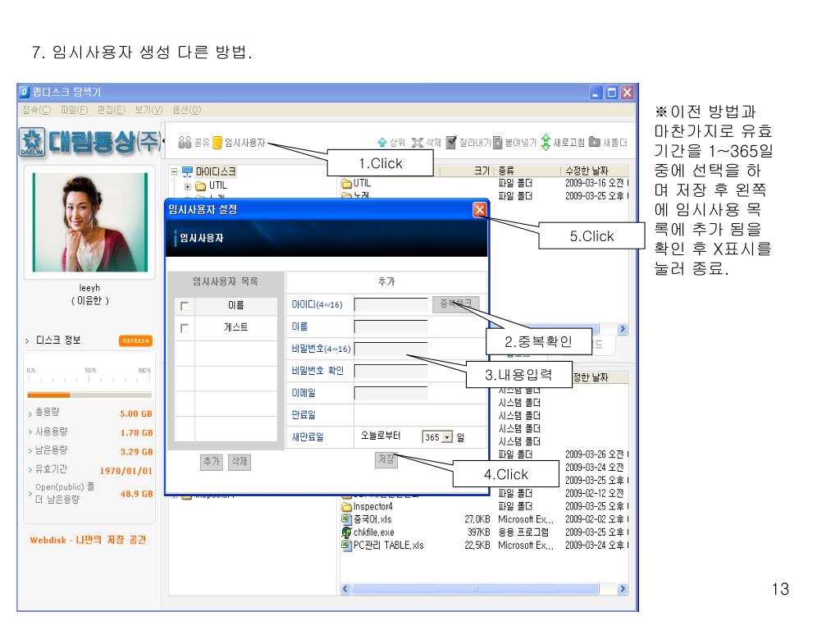Open the 파일(F) menu

[x=74, y=110]
